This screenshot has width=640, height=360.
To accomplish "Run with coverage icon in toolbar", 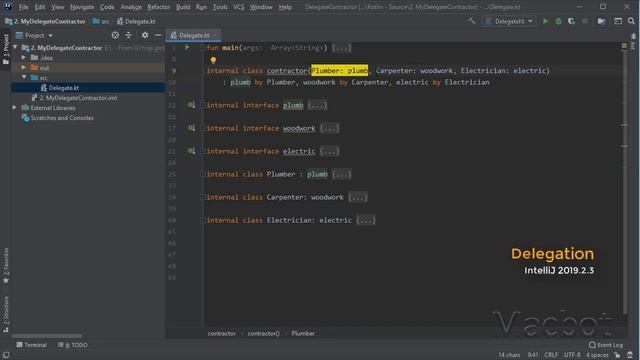I will [x=571, y=21].
